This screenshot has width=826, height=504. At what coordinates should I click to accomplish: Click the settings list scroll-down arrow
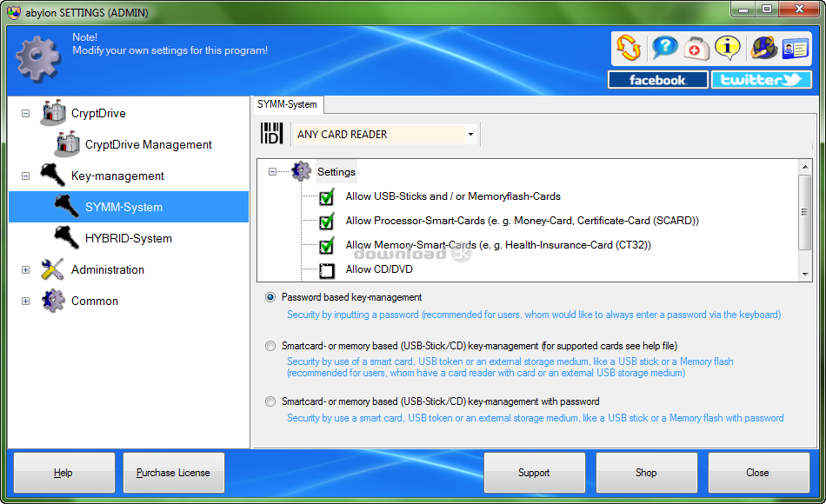[x=804, y=274]
